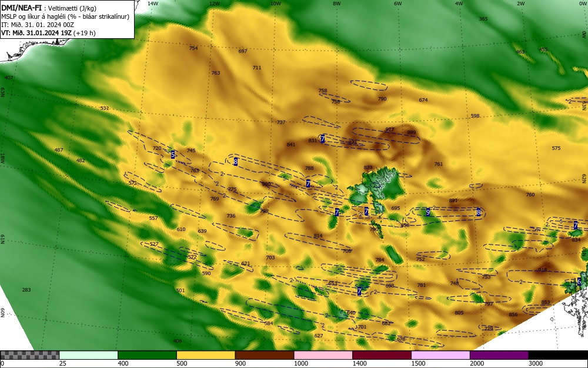Select the brown 900–1000 legend swatch
588x368 pixels.
[265, 355]
